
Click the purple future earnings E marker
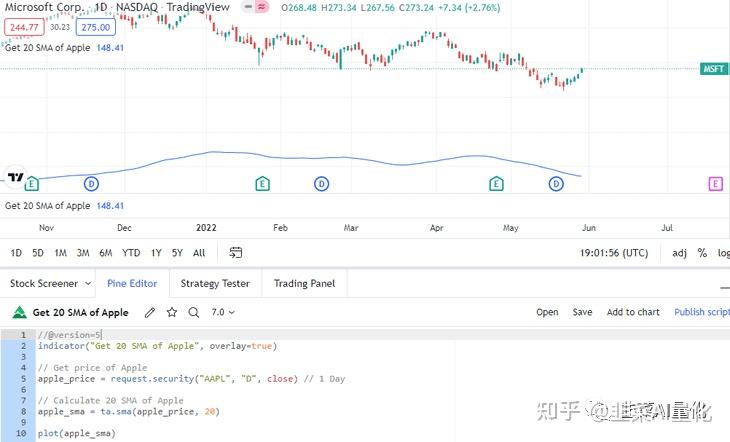pos(716,184)
